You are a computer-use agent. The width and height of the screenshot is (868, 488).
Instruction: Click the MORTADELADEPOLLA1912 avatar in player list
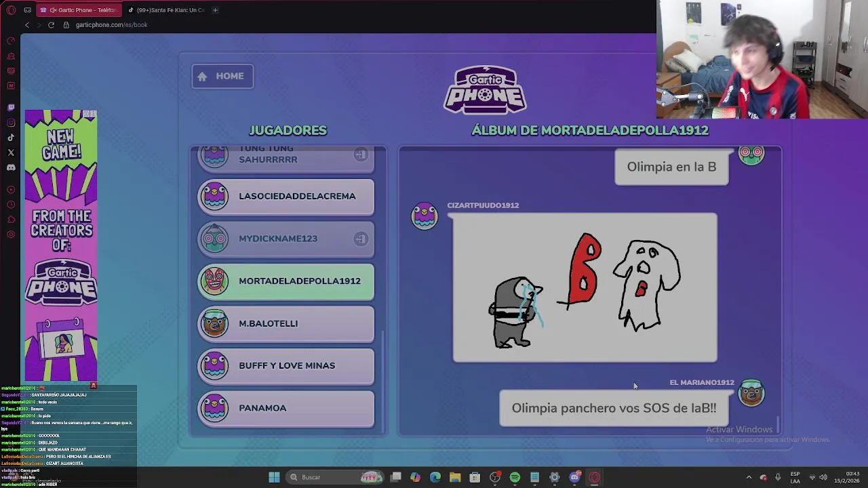click(x=215, y=281)
